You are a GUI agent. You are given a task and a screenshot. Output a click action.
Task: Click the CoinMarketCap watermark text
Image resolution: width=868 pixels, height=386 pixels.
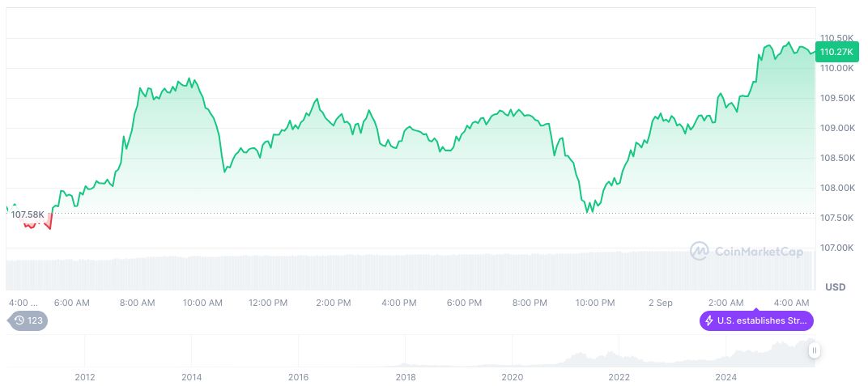click(x=759, y=252)
